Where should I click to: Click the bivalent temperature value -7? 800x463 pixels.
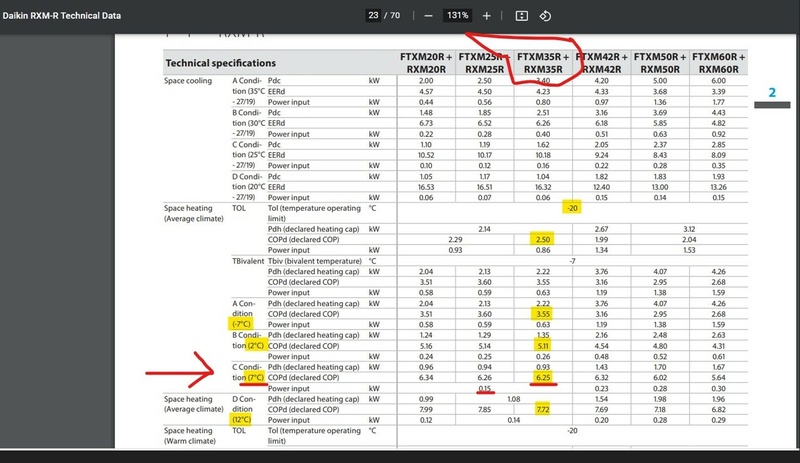[572, 261]
